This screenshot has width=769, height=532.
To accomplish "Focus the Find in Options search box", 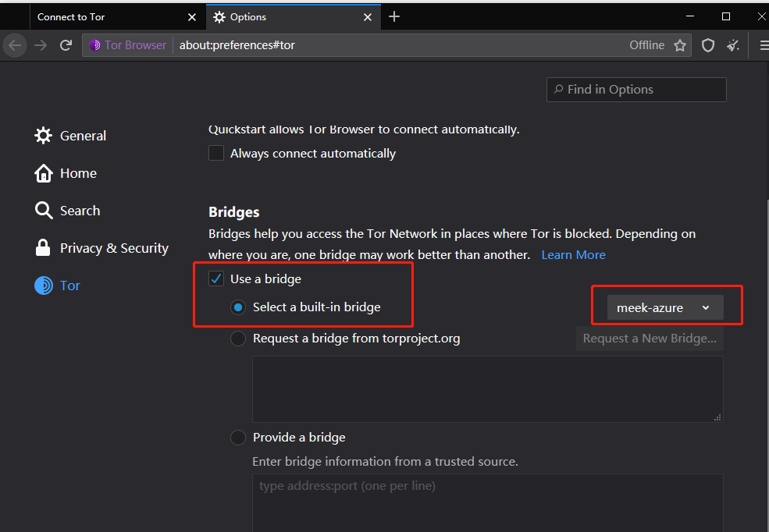I will 636,90.
